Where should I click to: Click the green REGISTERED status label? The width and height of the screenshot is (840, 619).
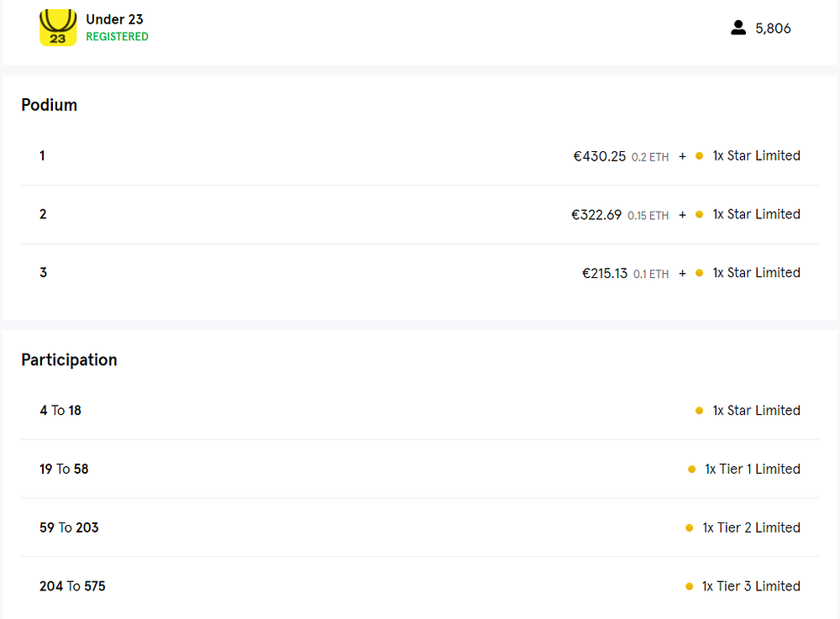(x=118, y=36)
